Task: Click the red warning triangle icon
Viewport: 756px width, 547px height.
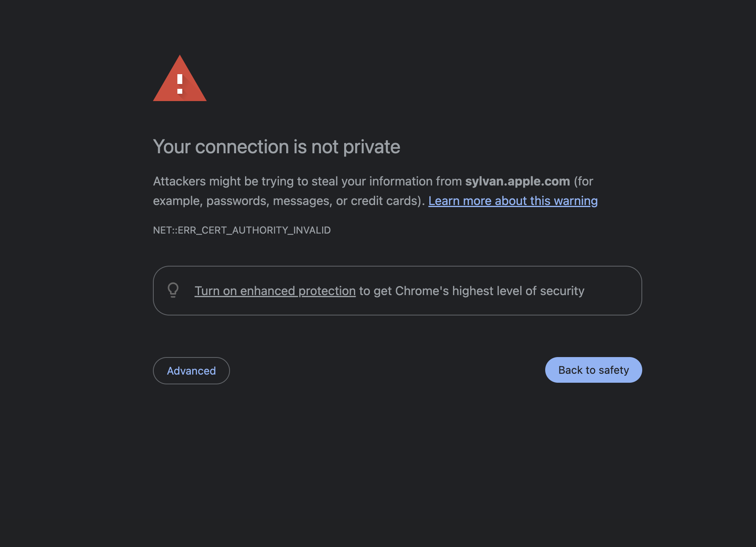Action: (179, 79)
